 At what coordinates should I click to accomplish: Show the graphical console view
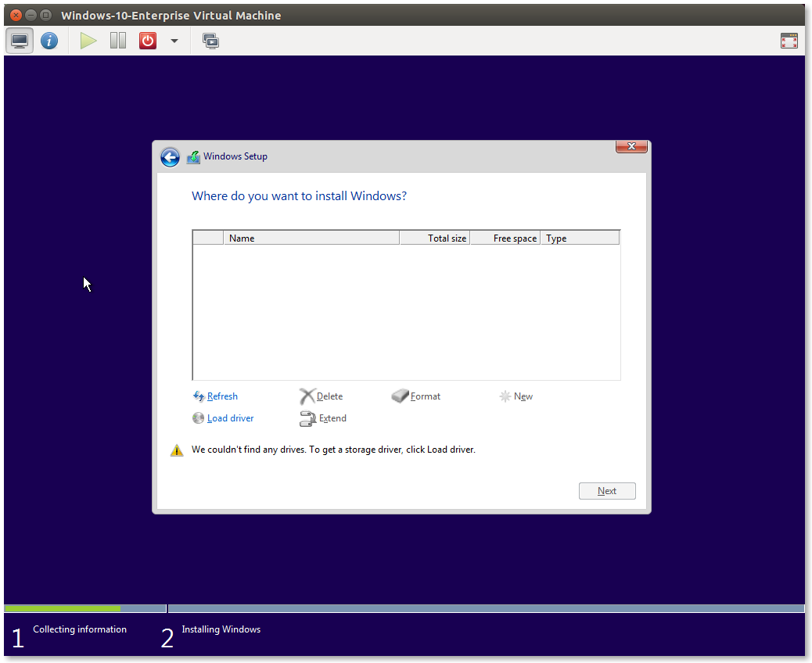pyautogui.click(x=20, y=41)
